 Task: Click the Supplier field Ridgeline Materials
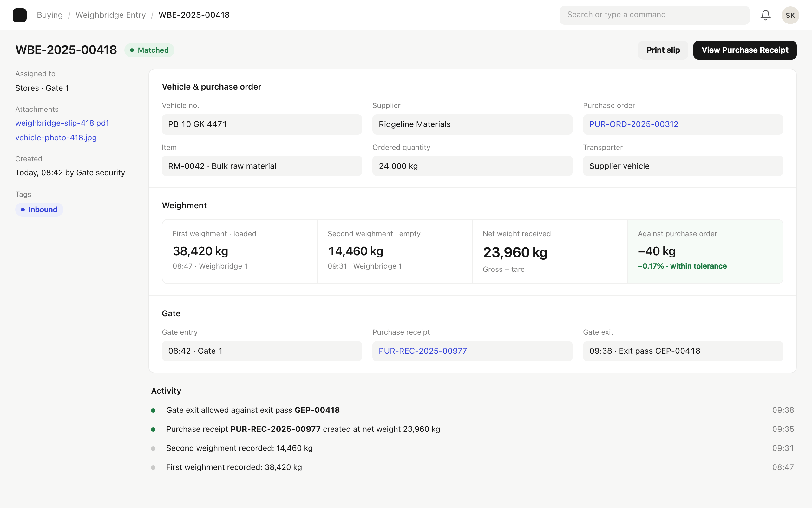pyautogui.click(x=472, y=124)
